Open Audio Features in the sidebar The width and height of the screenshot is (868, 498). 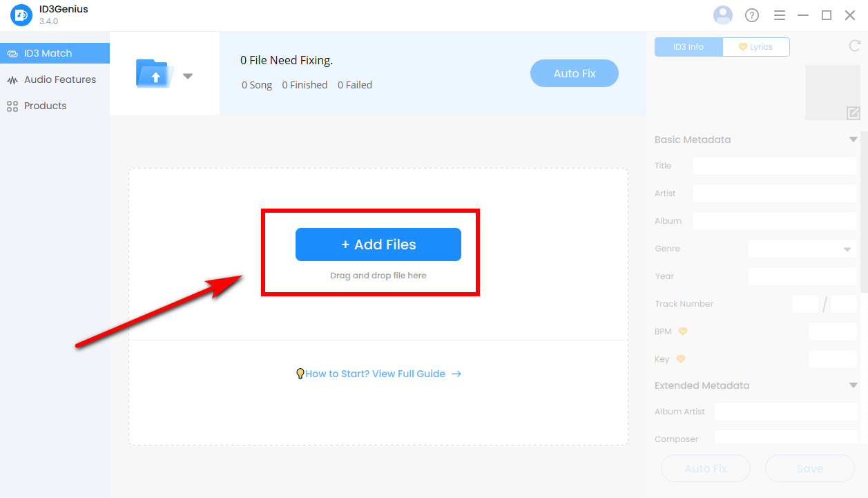59,79
